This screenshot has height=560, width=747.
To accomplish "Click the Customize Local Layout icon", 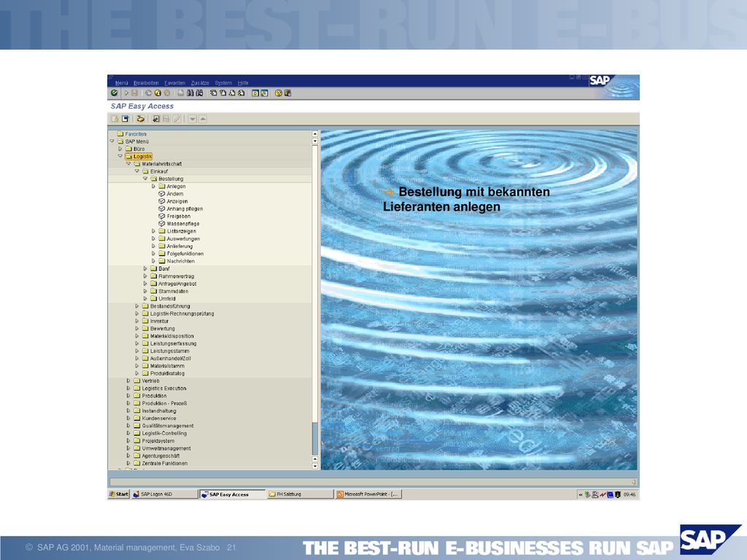I will [x=287, y=93].
